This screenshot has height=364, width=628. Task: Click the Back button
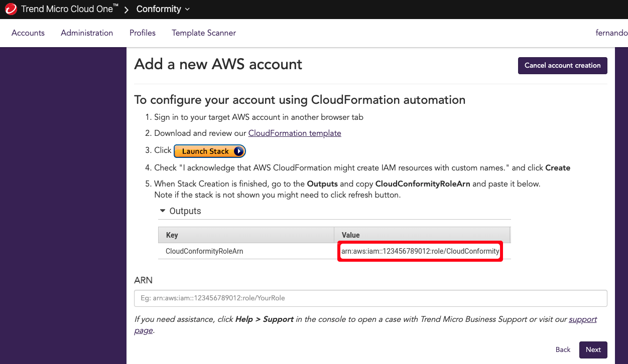tap(563, 349)
